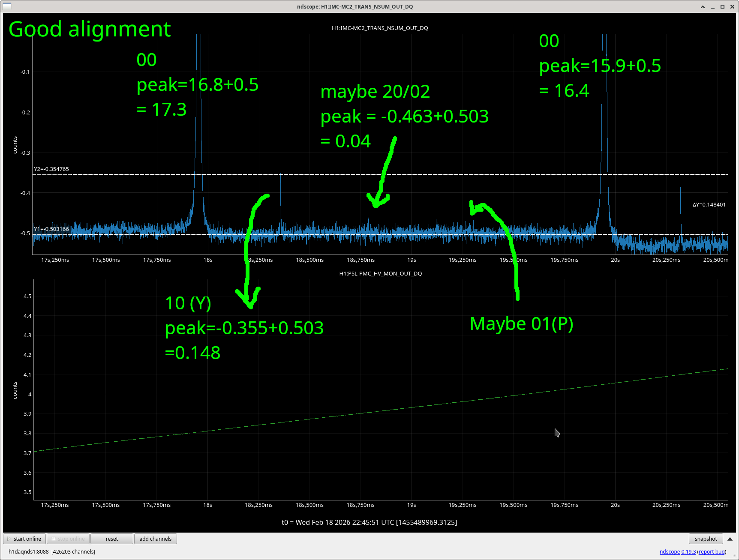739x560 pixels.
Task: Click the disabled stop online button
Action: pos(68,539)
